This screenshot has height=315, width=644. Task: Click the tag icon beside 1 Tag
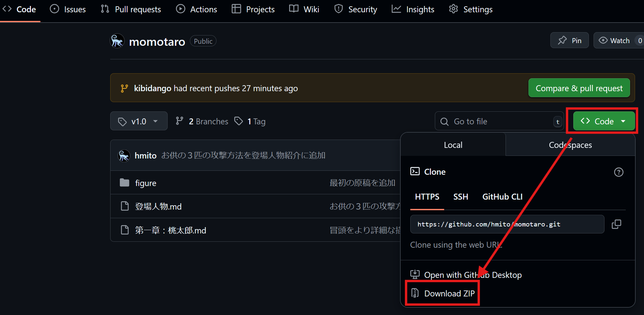pos(238,121)
